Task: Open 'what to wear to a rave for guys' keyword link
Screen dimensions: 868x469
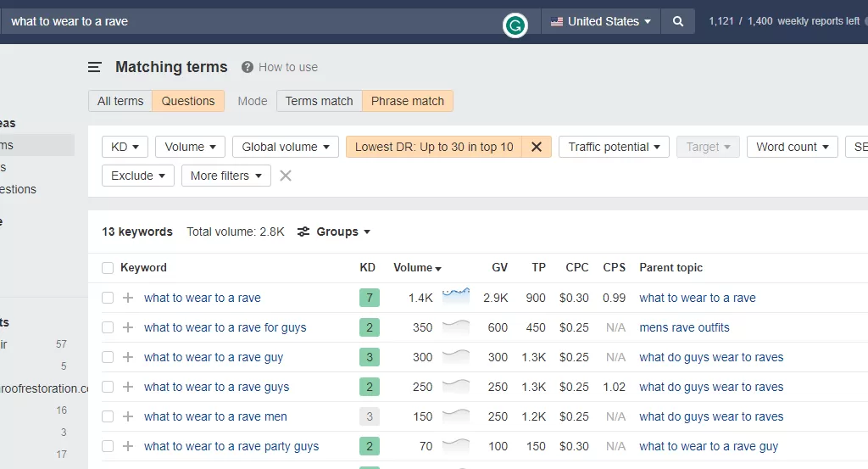Action: point(225,328)
